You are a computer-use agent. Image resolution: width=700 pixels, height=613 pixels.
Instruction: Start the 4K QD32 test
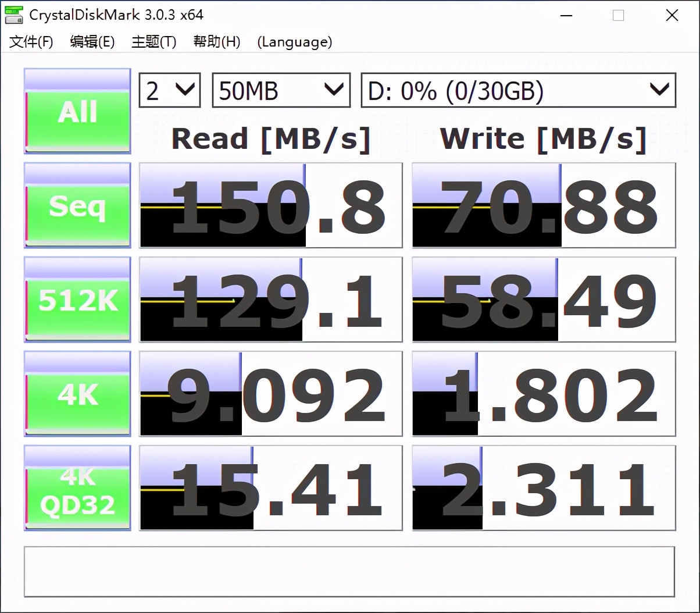(x=77, y=488)
